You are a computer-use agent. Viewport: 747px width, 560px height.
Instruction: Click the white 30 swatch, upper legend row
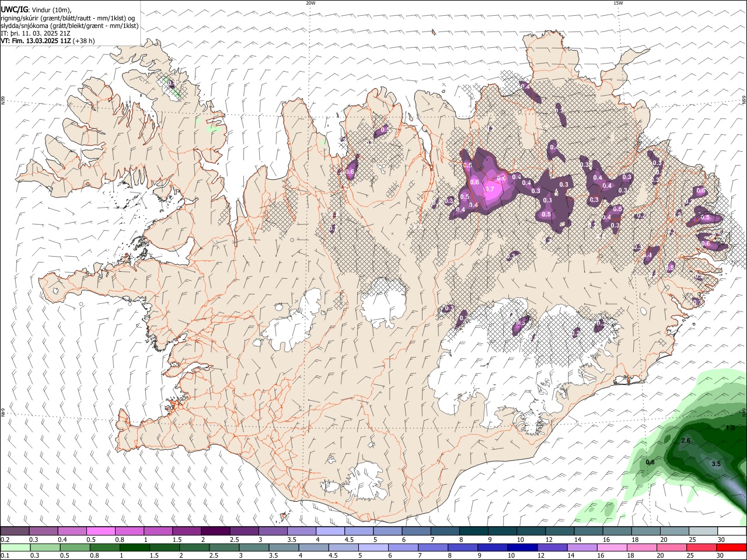[732, 531]
